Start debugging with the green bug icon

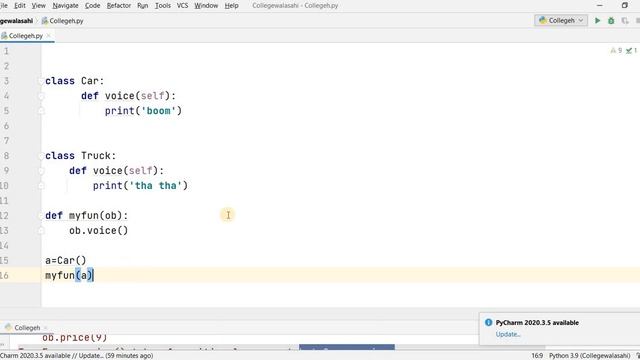[x=611, y=20]
